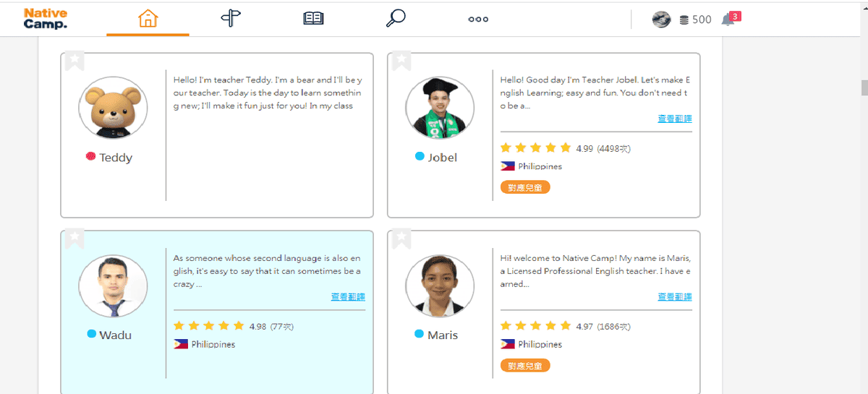Click the signpost navigation icon

[230, 18]
